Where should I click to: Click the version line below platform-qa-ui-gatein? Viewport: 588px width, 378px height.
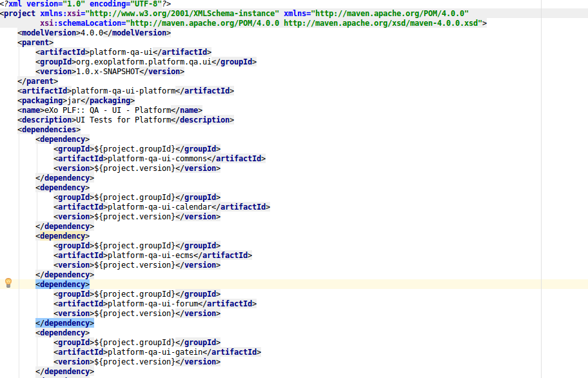137,362
